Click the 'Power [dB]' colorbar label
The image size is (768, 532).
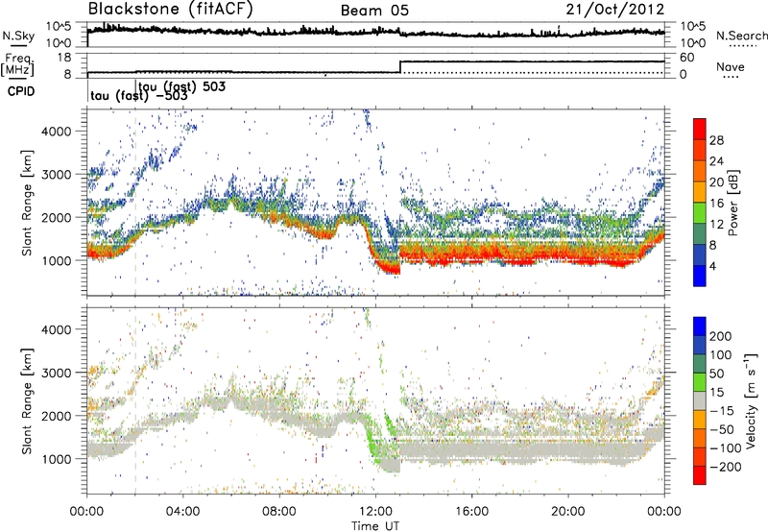tap(733, 203)
